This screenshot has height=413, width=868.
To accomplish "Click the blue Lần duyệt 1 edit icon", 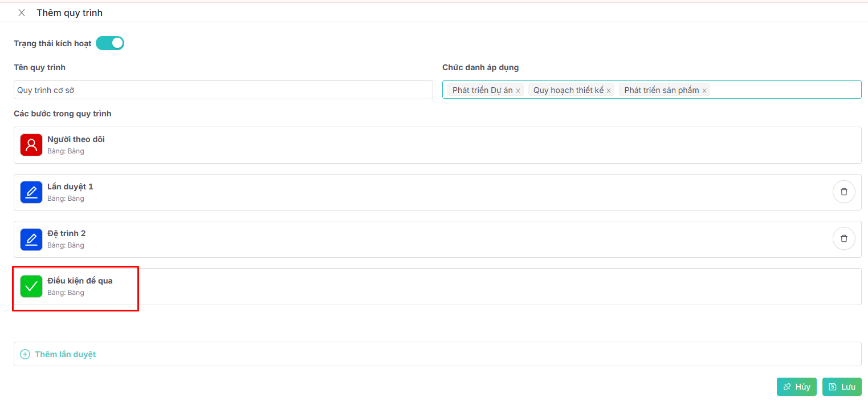I will click(x=31, y=192).
